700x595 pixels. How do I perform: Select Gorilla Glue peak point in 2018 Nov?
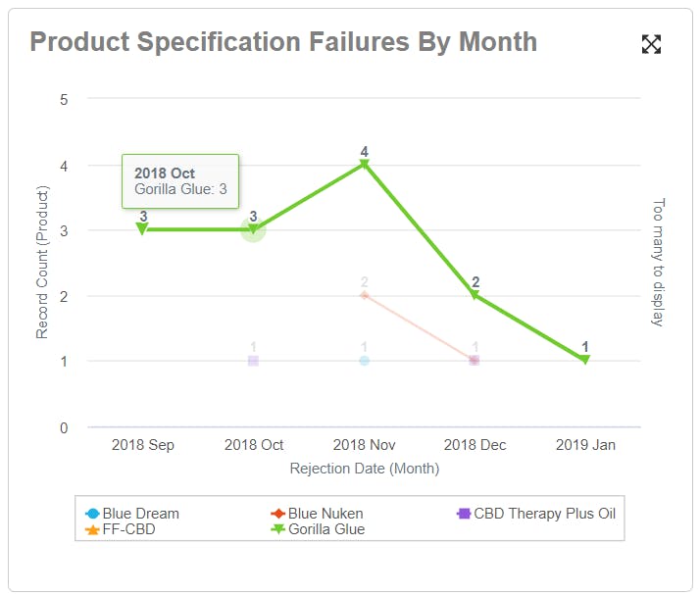364,165
